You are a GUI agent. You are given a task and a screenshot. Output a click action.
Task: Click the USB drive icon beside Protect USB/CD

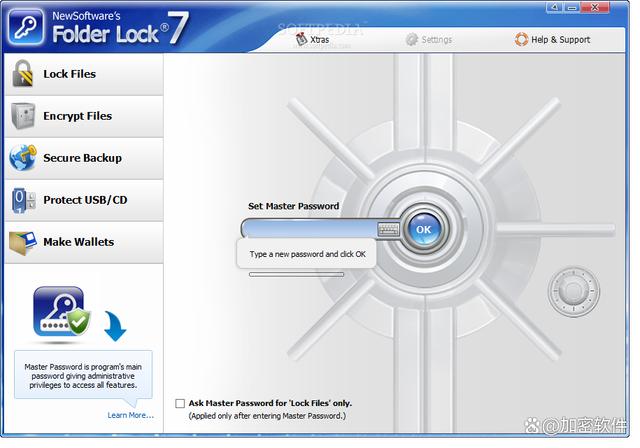(23, 200)
